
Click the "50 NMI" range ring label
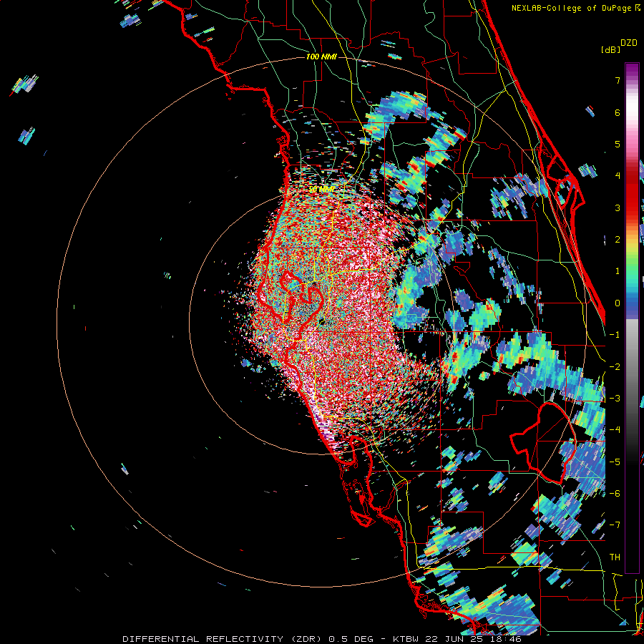tap(321, 190)
